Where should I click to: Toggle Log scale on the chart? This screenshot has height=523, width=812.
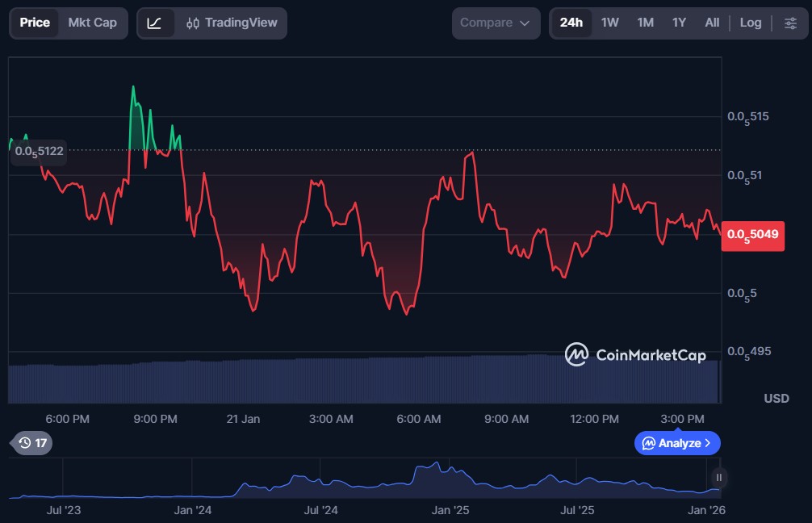[x=750, y=23]
